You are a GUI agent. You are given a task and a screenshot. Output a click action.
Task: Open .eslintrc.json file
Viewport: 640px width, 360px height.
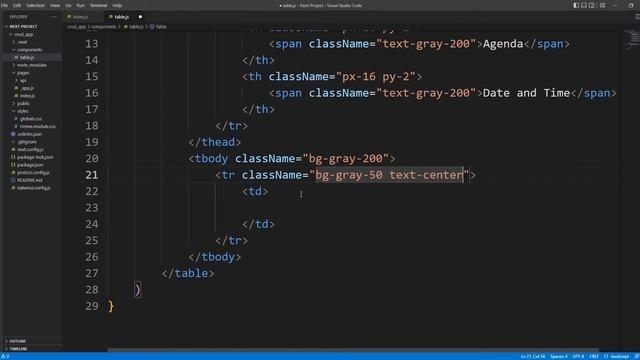tap(29, 134)
